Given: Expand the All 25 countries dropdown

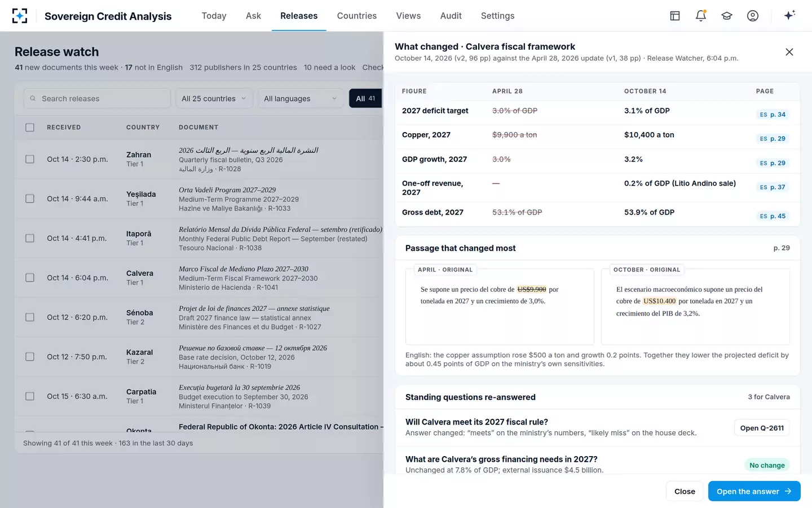Looking at the screenshot, I should pos(214,98).
